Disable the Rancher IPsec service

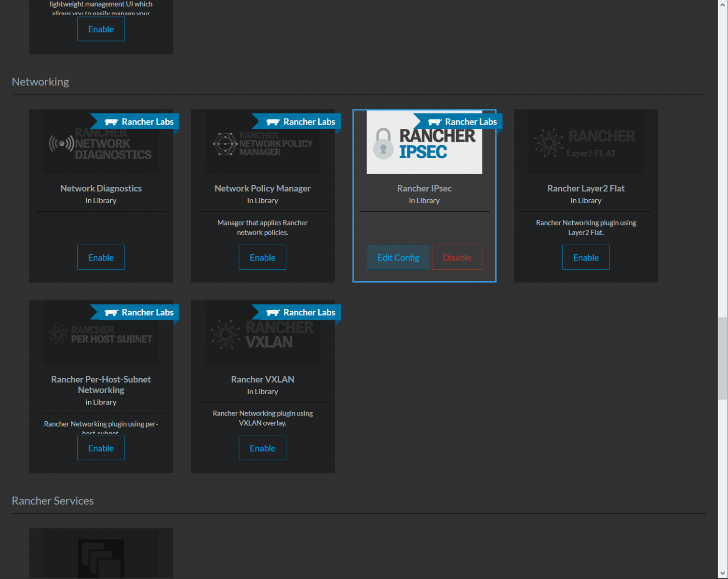click(x=457, y=257)
